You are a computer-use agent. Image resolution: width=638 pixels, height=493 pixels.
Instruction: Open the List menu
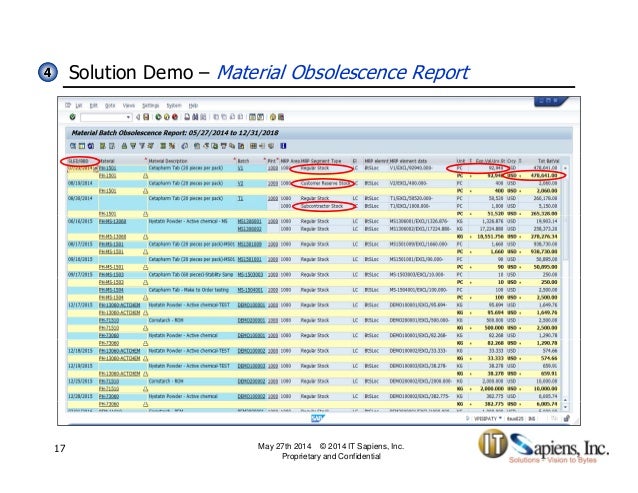(79, 105)
